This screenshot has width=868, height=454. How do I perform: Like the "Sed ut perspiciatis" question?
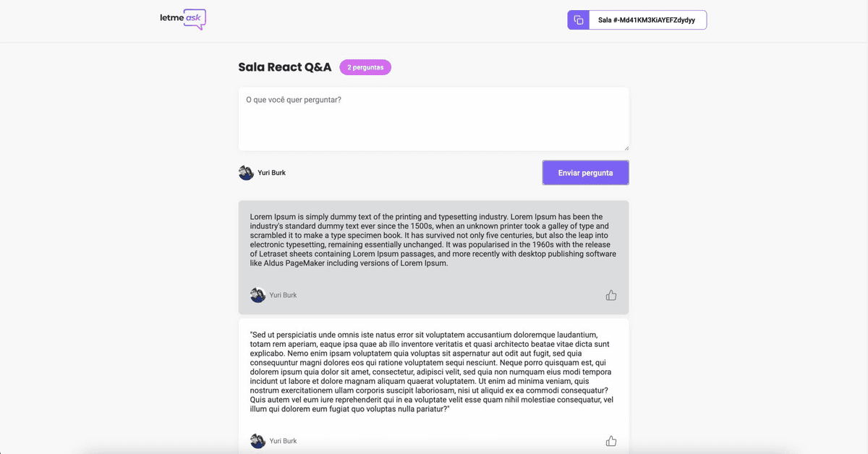click(611, 441)
